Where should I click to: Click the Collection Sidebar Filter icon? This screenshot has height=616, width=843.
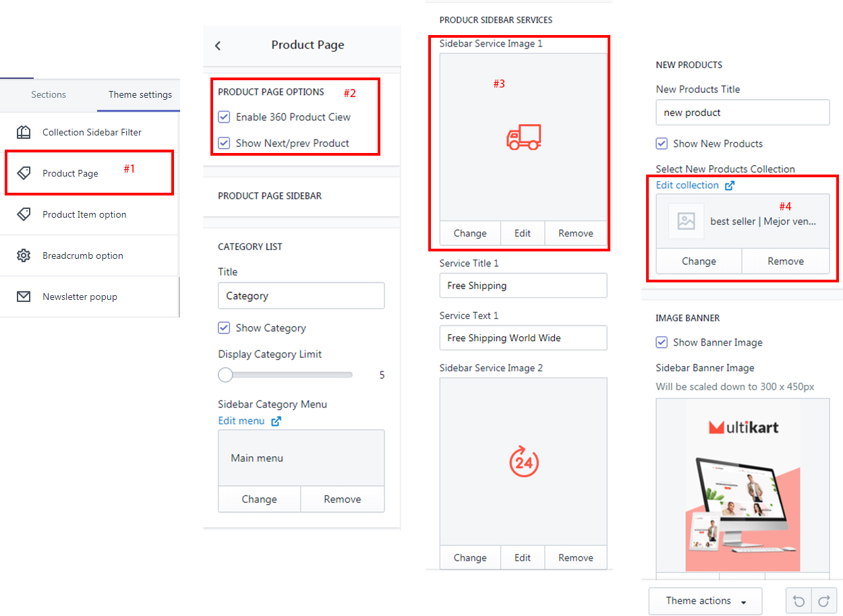click(24, 132)
